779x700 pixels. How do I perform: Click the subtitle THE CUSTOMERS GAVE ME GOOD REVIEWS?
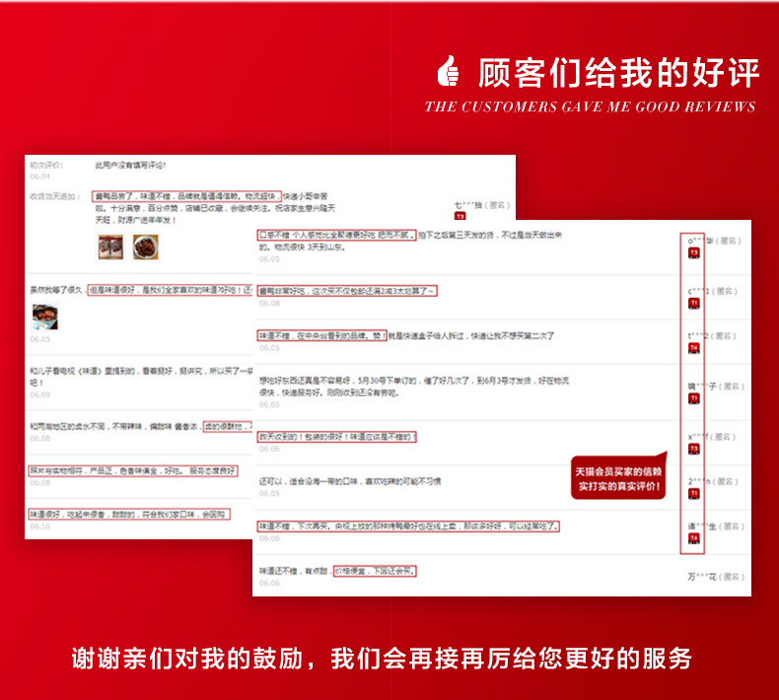coord(591,106)
